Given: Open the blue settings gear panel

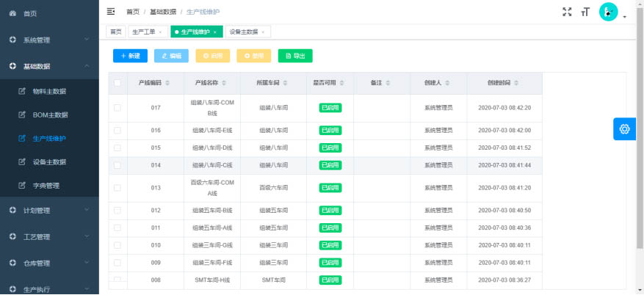Looking at the screenshot, I should tap(624, 129).
